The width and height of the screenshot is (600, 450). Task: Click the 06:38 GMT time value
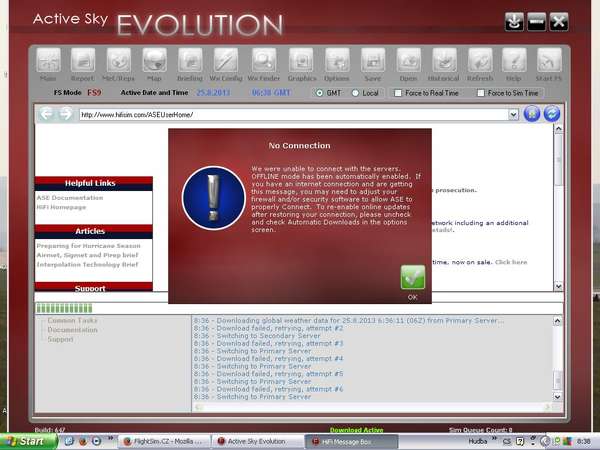271,93
